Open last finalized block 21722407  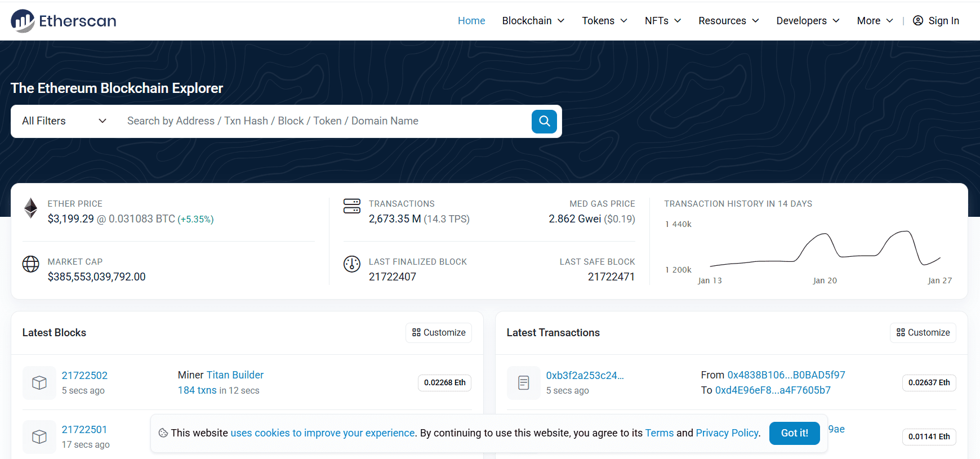tap(392, 277)
